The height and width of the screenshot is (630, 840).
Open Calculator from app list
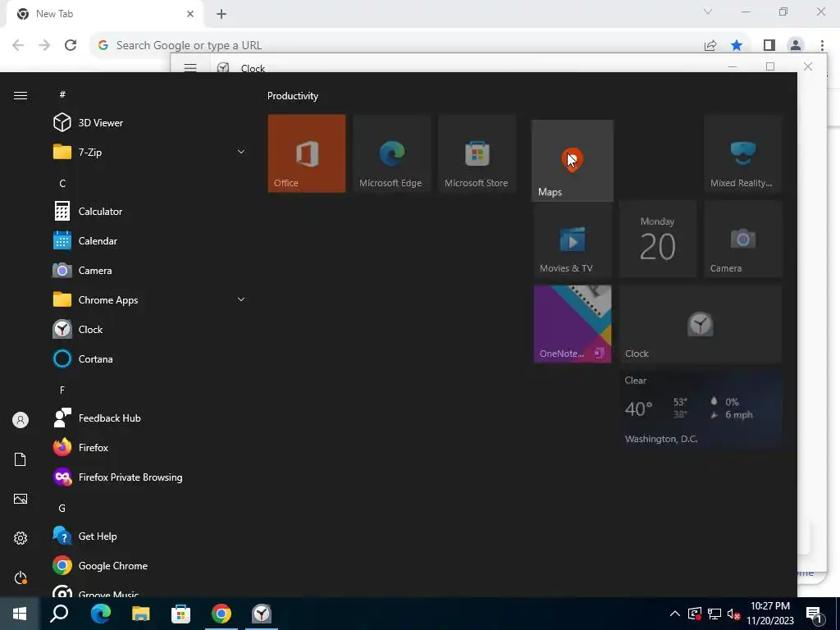[x=150, y=211]
